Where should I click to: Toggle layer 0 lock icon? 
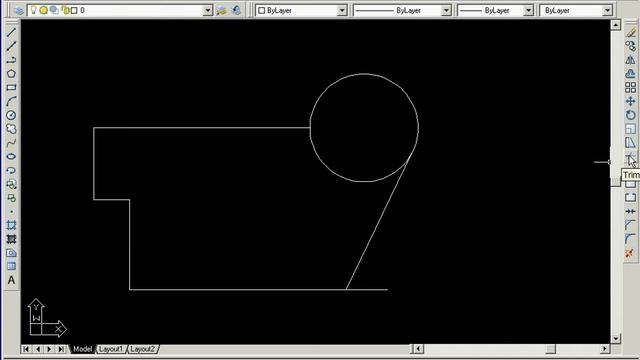coord(65,10)
